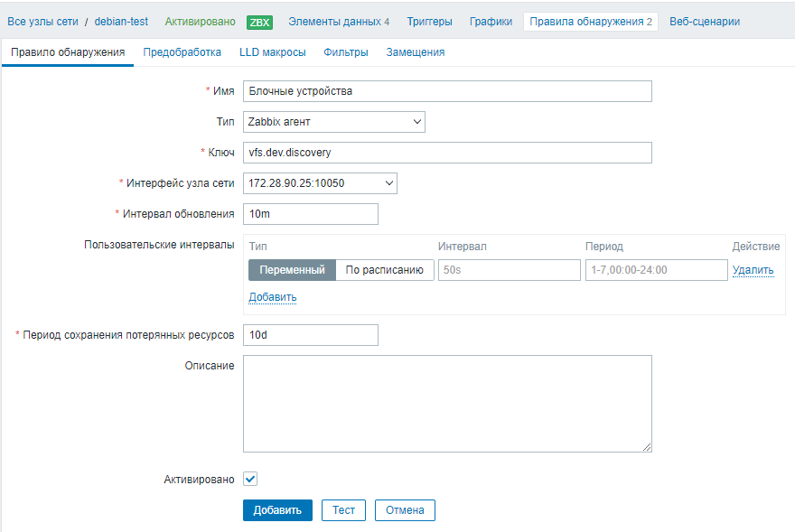Click the Период field 1-7,00:00-24:00

point(657,270)
